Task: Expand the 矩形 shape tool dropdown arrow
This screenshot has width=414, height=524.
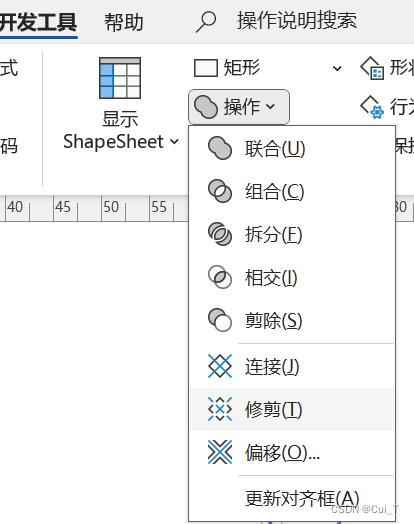Action: tap(337, 69)
